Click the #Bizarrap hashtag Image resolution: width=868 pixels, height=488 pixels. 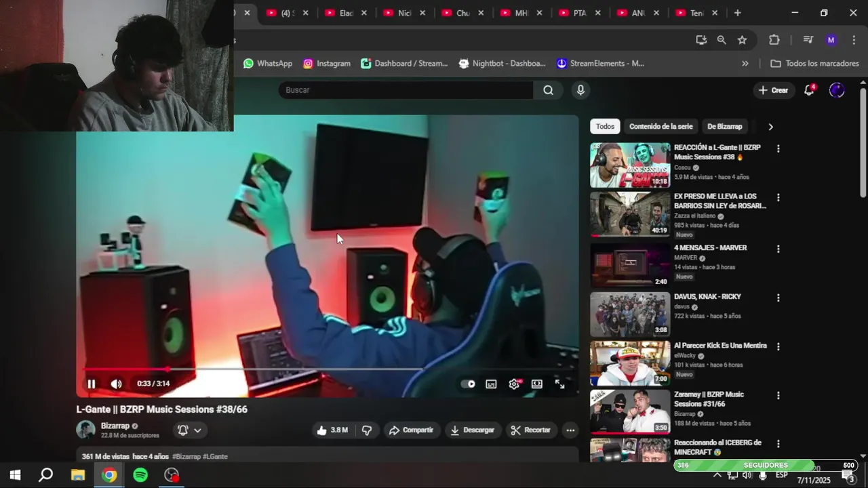[x=186, y=457]
